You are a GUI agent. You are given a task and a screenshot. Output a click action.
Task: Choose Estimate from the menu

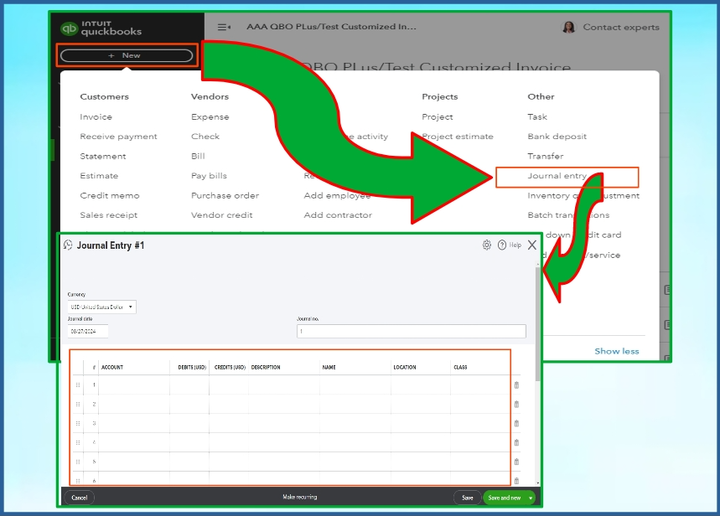pyautogui.click(x=99, y=176)
